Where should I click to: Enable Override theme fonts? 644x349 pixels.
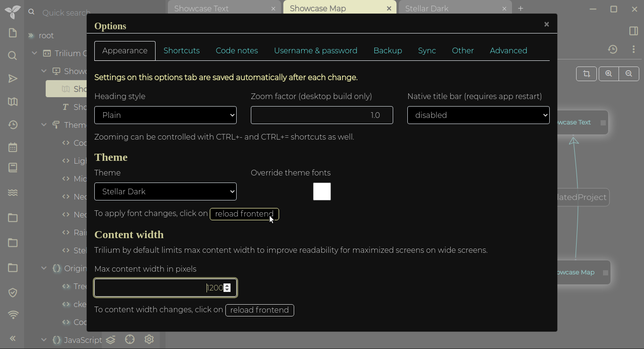point(322,191)
